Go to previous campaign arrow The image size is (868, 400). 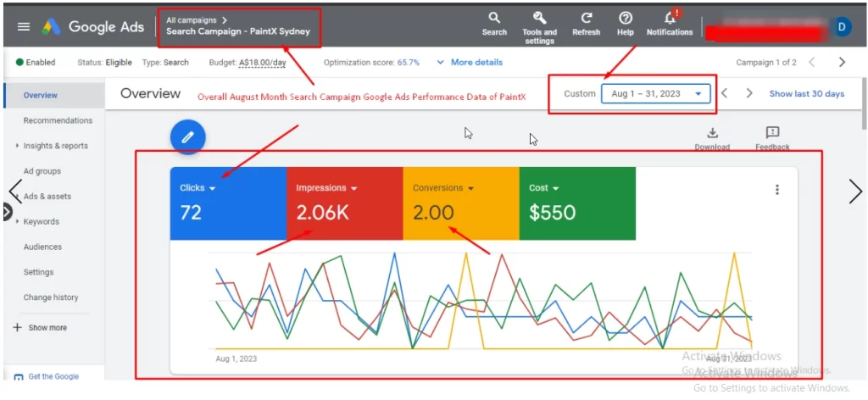point(812,62)
